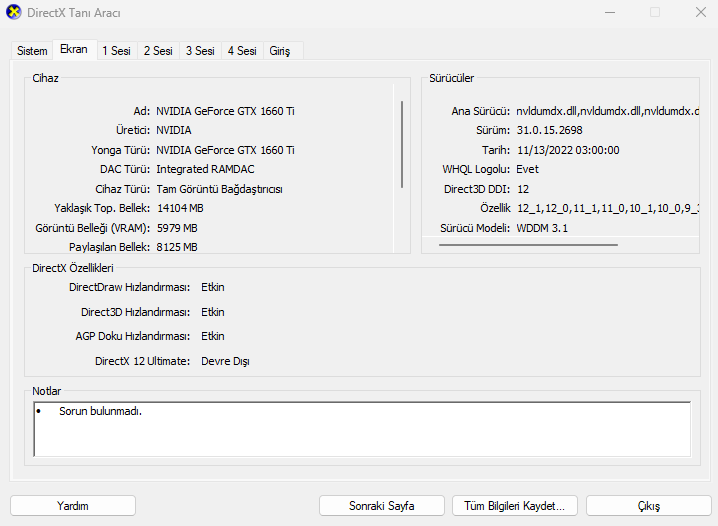Image resolution: width=718 pixels, height=526 pixels.
Task: Click the Sorun bulunmadı note text
Action: click(100, 411)
